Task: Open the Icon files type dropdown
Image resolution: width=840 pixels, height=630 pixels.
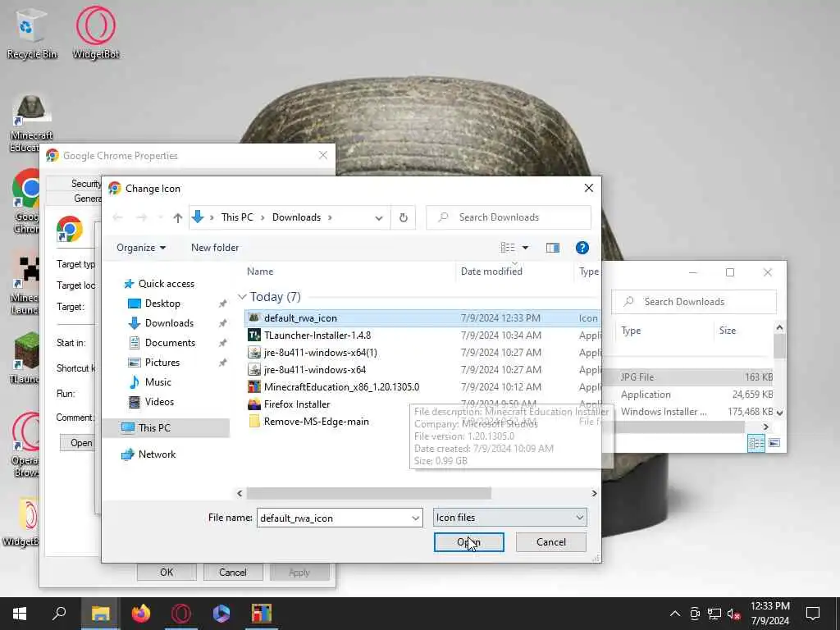Action: [509, 518]
